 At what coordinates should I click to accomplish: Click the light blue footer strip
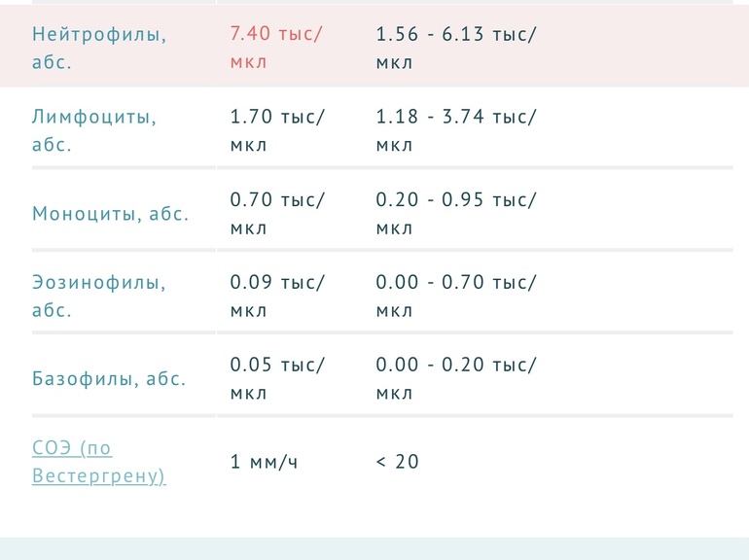[374, 548]
